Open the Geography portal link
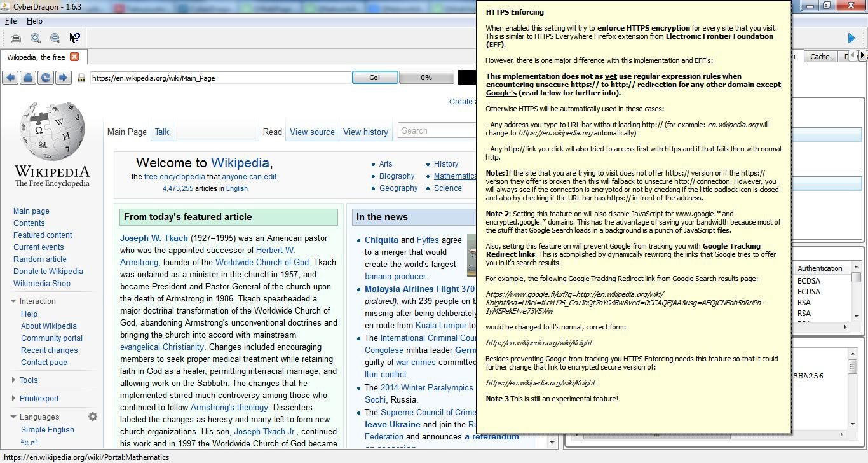This screenshot has height=463, width=868. (398, 188)
